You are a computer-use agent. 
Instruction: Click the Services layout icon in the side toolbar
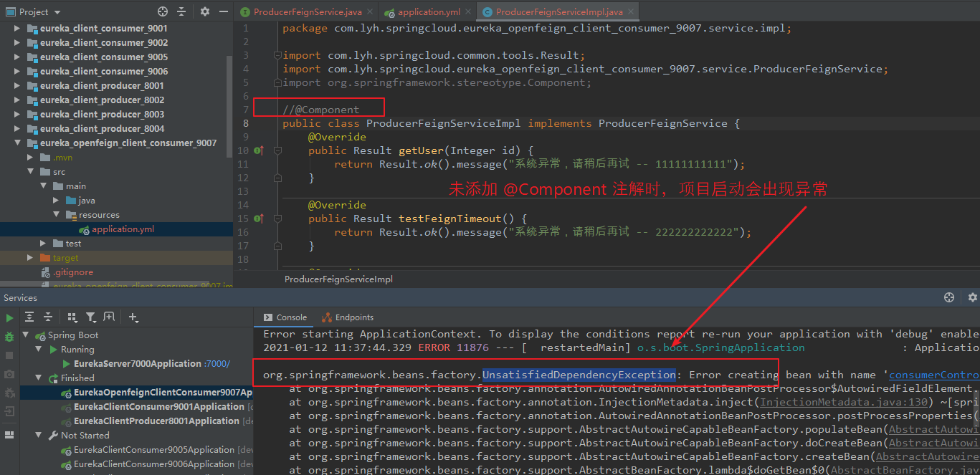9,434
